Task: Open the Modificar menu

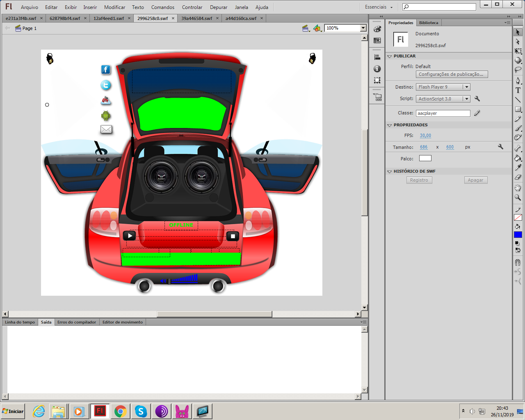Action: (x=114, y=7)
